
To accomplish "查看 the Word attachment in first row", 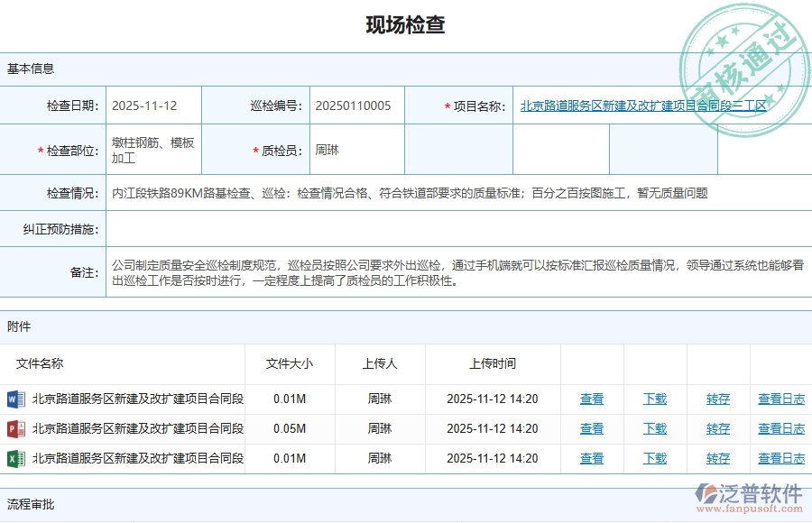I will [x=592, y=399].
